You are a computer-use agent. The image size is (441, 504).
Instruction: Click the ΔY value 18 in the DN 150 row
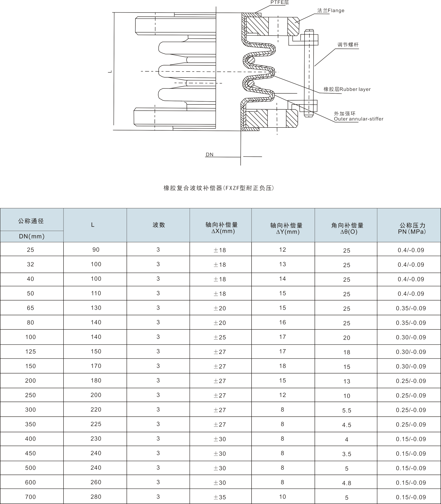283,366
